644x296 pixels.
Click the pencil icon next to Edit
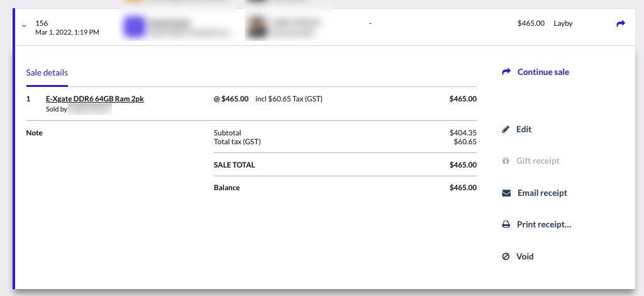click(506, 130)
